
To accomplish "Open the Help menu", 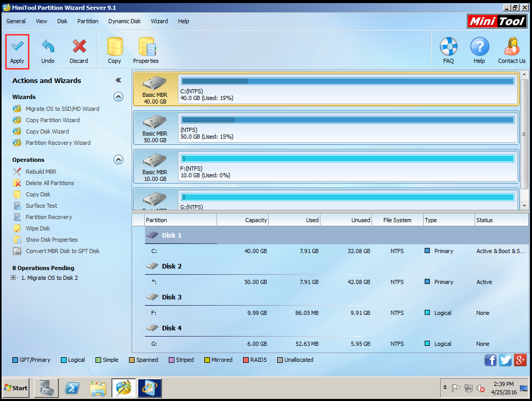I will coord(184,21).
